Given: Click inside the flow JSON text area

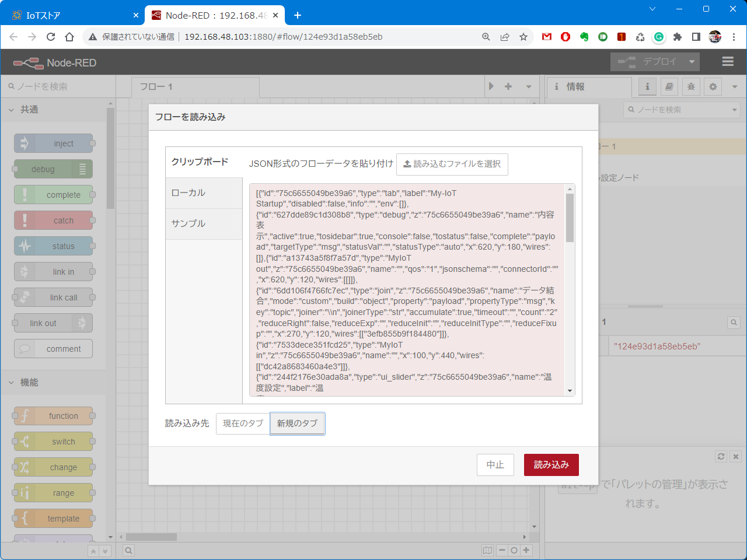Looking at the screenshot, I should [x=407, y=290].
